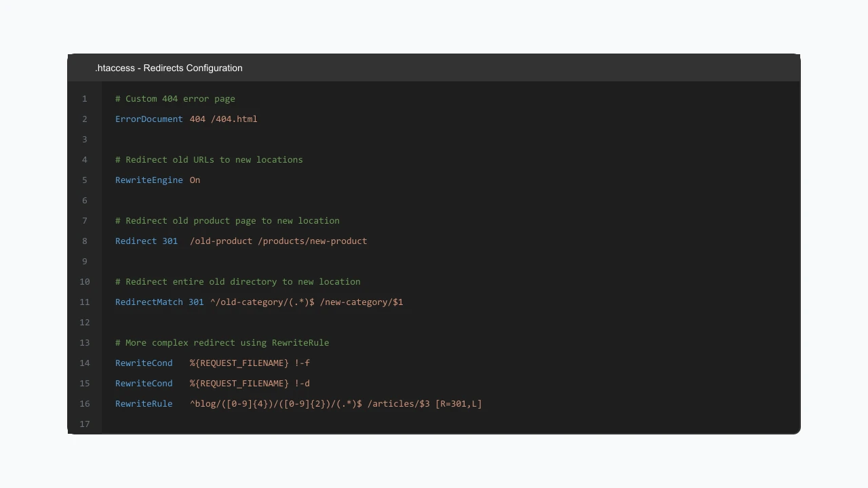The image size is (868, 488).
Task: Click line number 12 in the gutter
Action: 85,322
